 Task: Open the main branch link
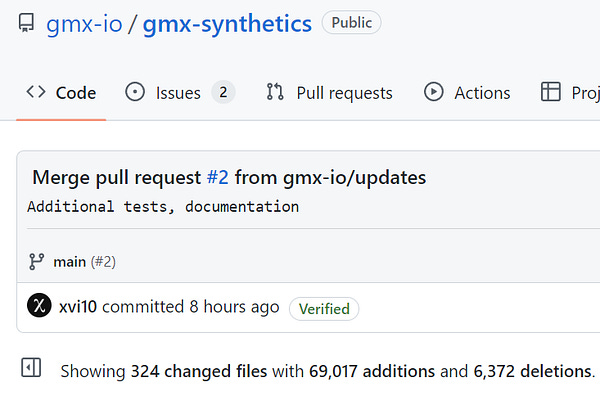point(70,262)
